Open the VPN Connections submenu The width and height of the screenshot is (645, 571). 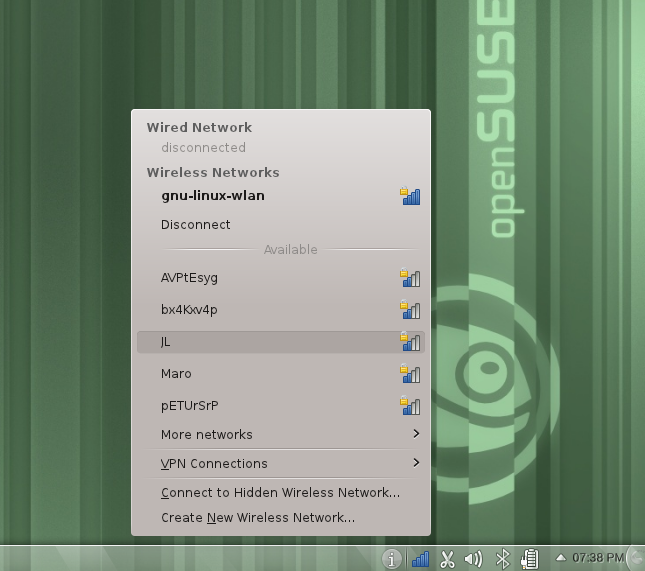pyautogui.click(x=281, y=463)
